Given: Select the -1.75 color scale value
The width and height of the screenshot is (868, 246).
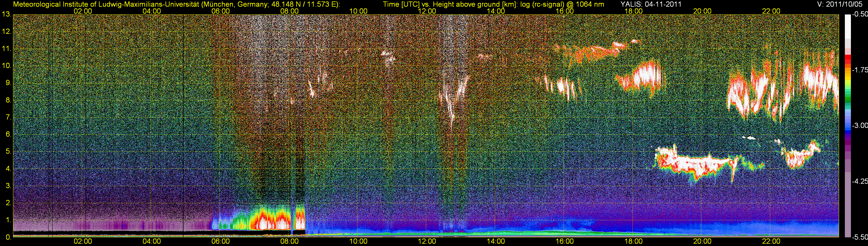Looking at the screenshot, I should (x=860, y=70).
